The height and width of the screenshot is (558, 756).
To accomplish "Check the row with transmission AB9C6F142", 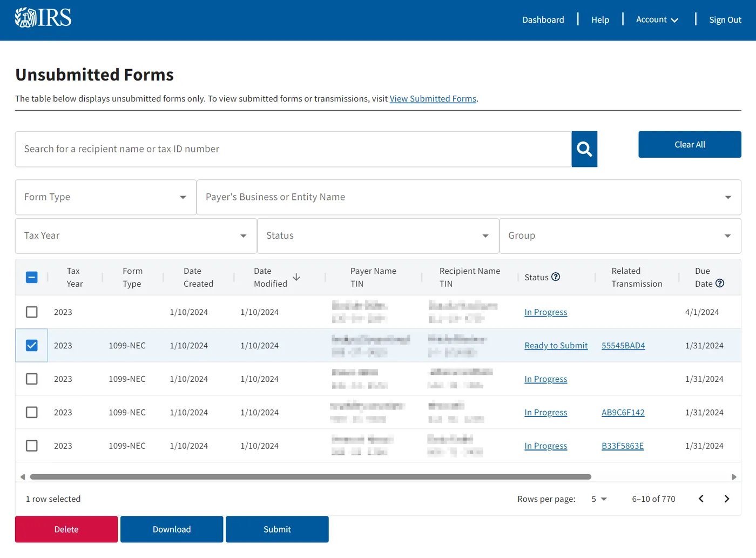I will [x=32, y=413].
